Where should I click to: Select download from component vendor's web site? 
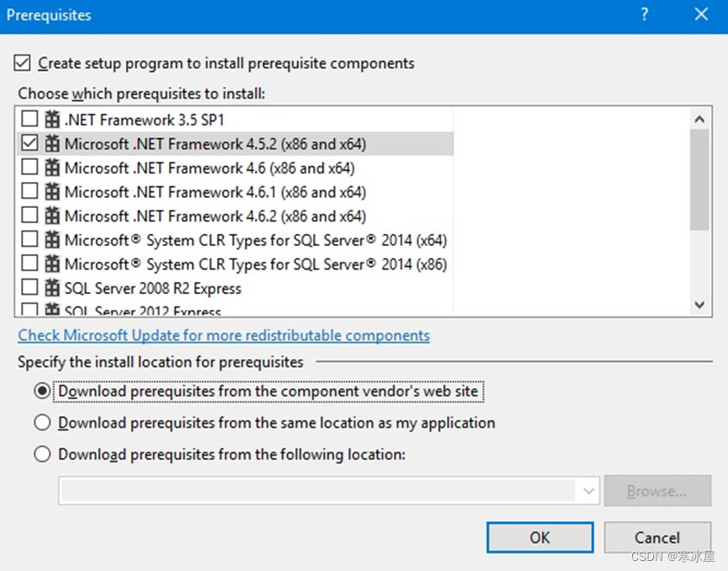42,392
